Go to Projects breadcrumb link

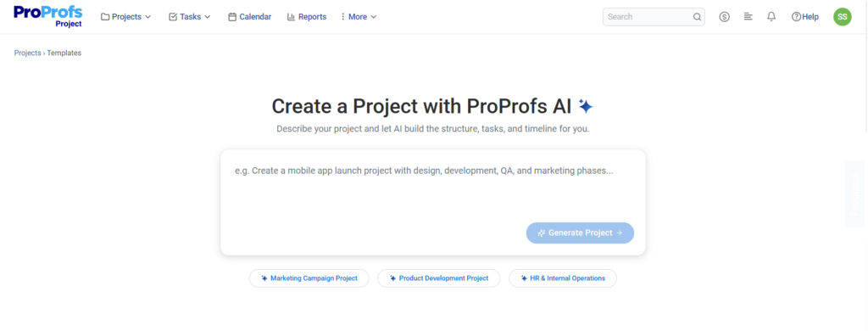(x=28, y=53)
